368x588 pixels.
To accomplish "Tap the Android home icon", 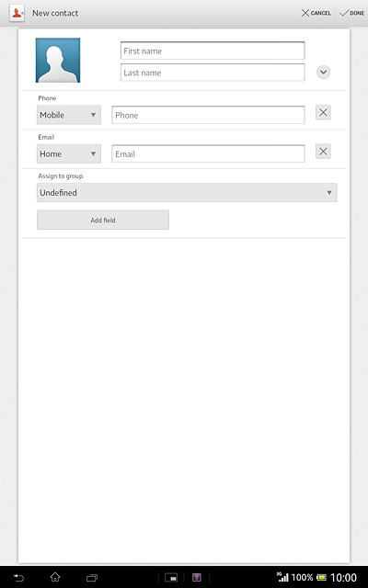I will coord(55,577).
